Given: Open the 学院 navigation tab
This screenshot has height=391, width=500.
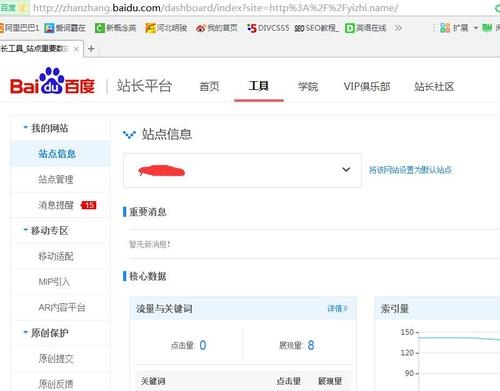Looking at the screenshot, I should click(308, 87).
